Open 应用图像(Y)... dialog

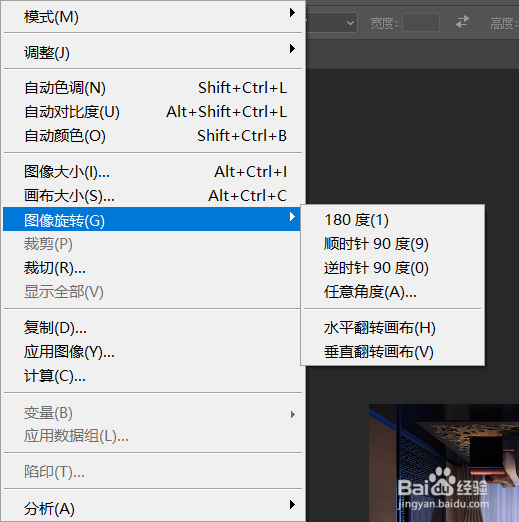pos(153,352)
